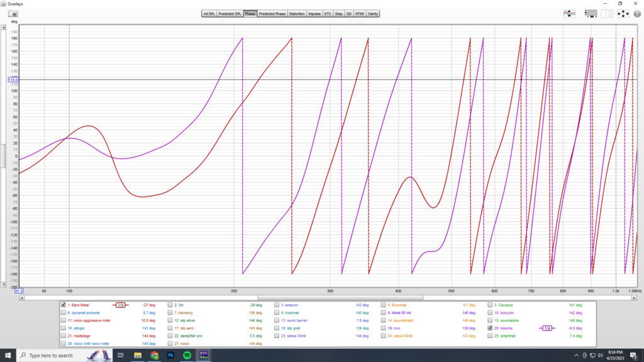Click the capture graph image icon
The image size is (644, 362).
590,13
